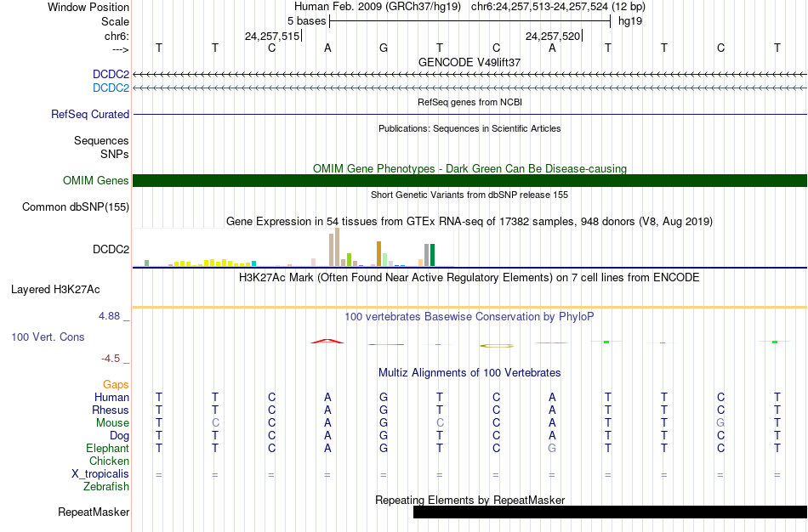Click the black RepeatMasker repeat element bar
The width and height of the screenshot is (808, 532).
pyautogui.click(x=610, y=512)
